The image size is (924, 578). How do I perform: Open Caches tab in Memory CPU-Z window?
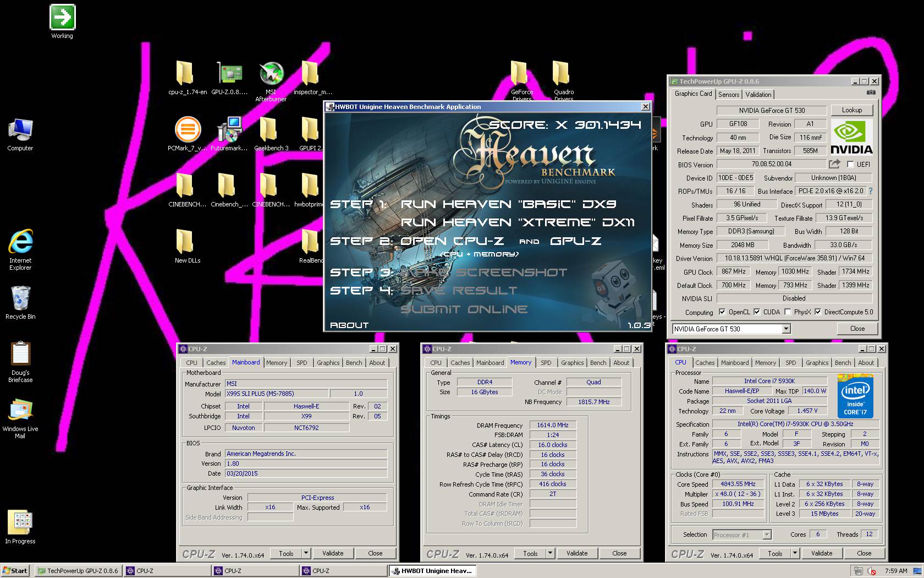point(460,363)
